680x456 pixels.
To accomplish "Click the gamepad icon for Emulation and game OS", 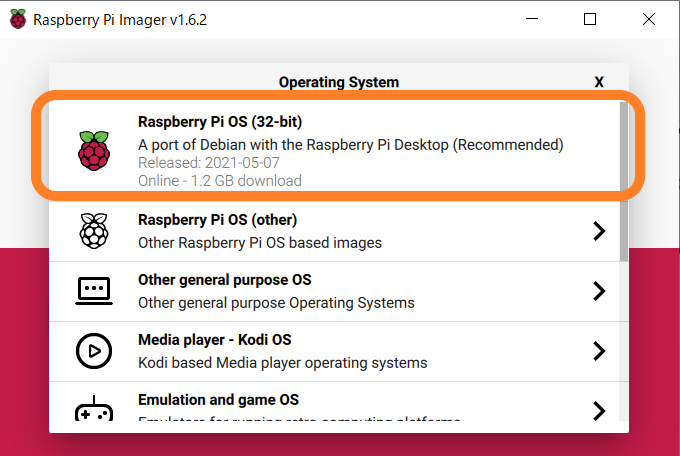I will [x=93, y=410].
